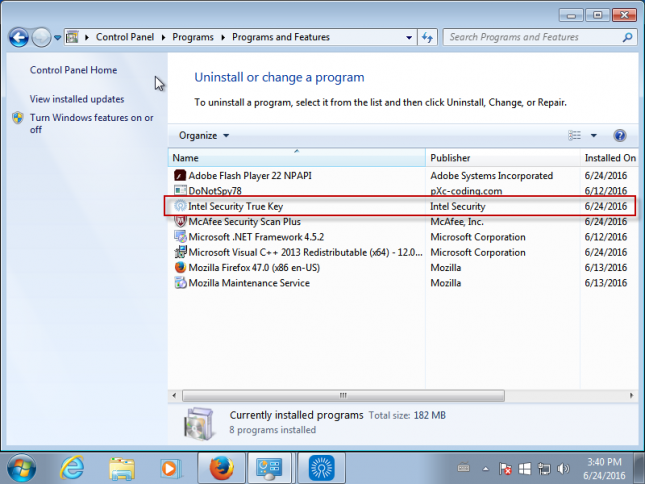Sort list by Name column header
The width and height of the screenshot is (645, 484).
pos(296,158)
